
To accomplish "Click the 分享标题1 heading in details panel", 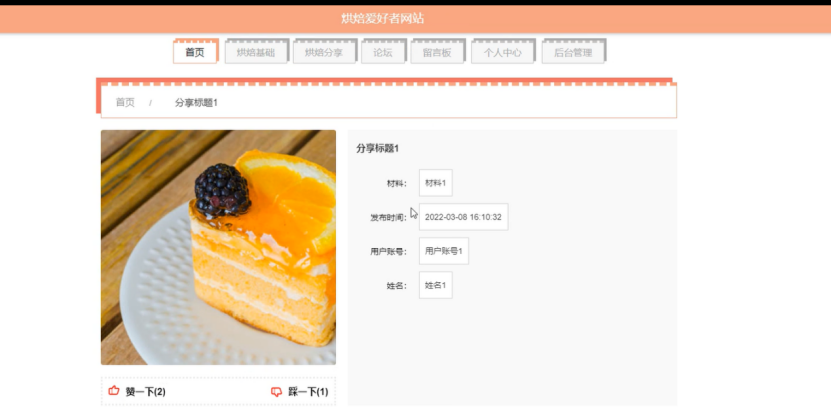I will (377, 148).
